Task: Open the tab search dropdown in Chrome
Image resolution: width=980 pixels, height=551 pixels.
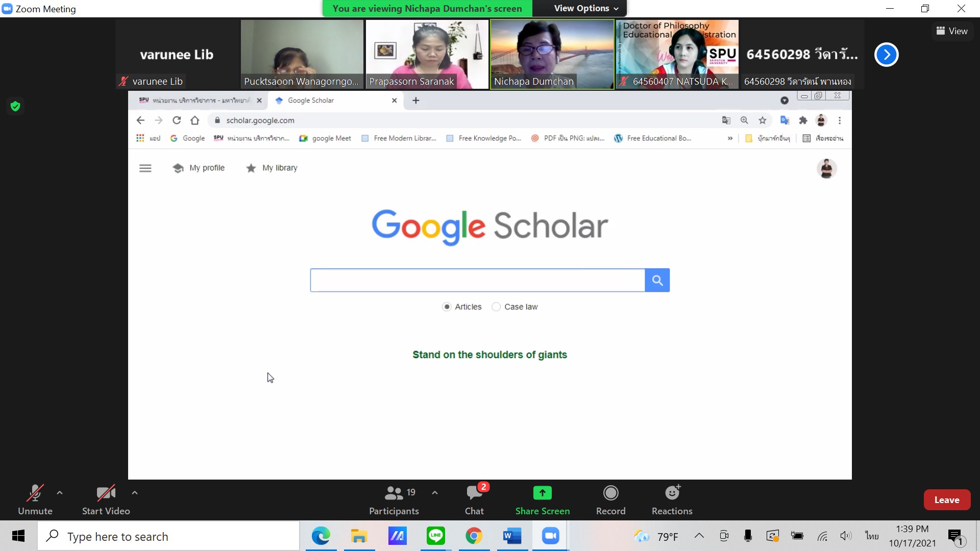Action: point(785,101)
